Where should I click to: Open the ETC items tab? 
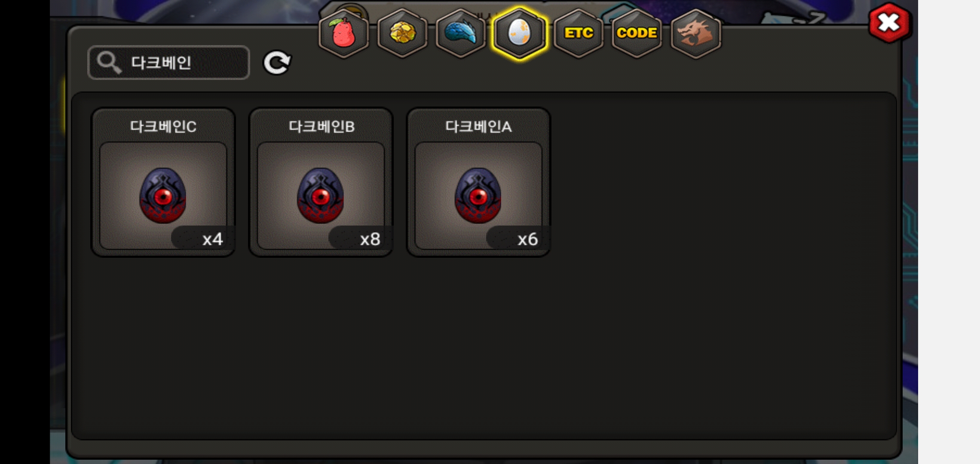pyautogui.click(x=579, y=34)
